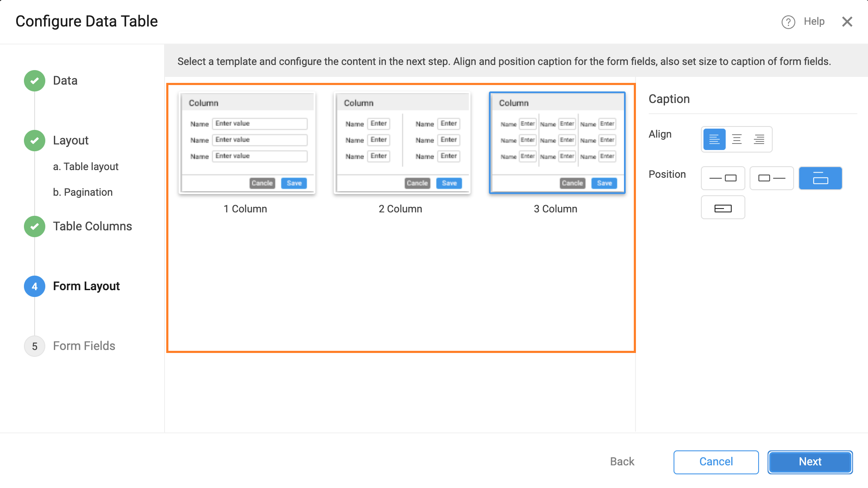The width and height of the screenshot is (868, 488).
Task: Go back to the Data step
Action: tap(65, 80)
